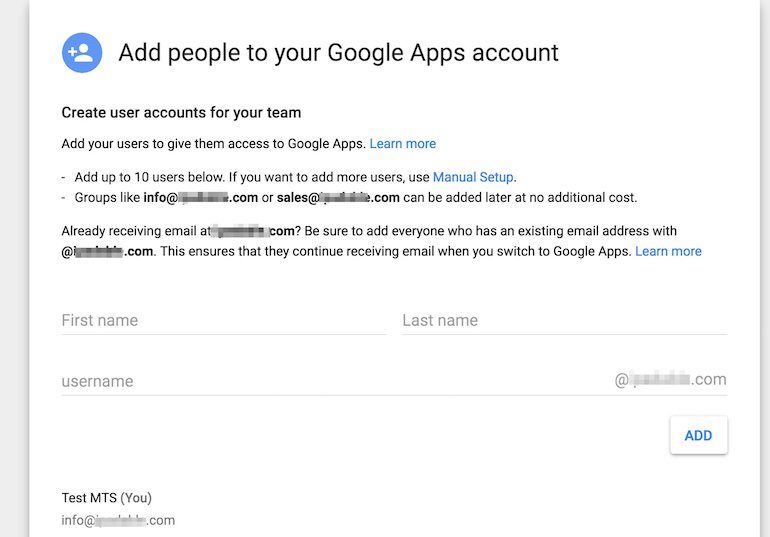Open the Manual Setup link

point(473,177)
